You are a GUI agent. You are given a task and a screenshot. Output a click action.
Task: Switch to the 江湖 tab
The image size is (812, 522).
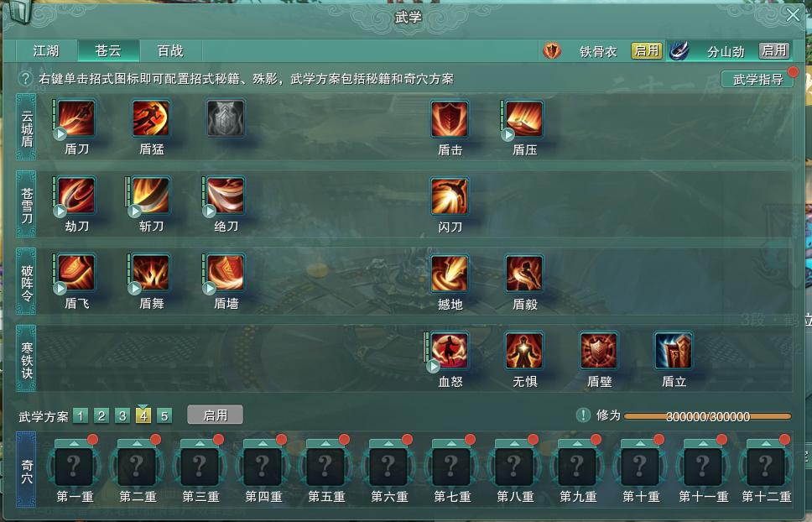(46, 50)
